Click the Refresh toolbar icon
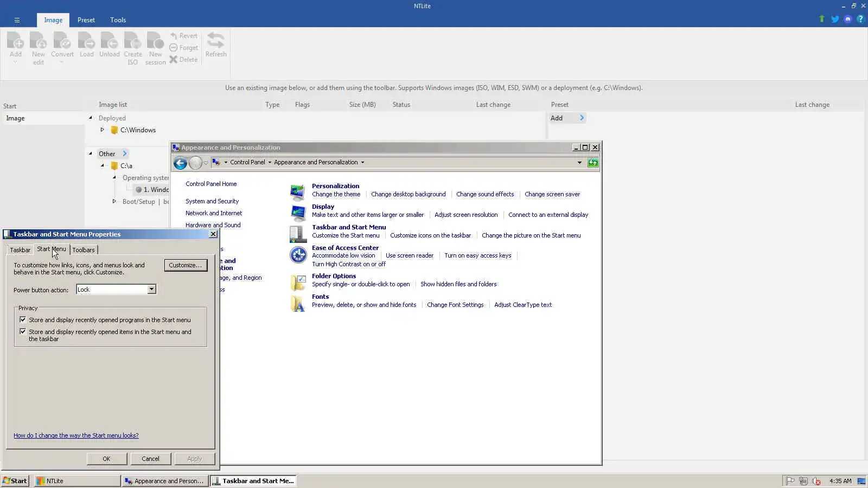 click(x=216, y=41)
